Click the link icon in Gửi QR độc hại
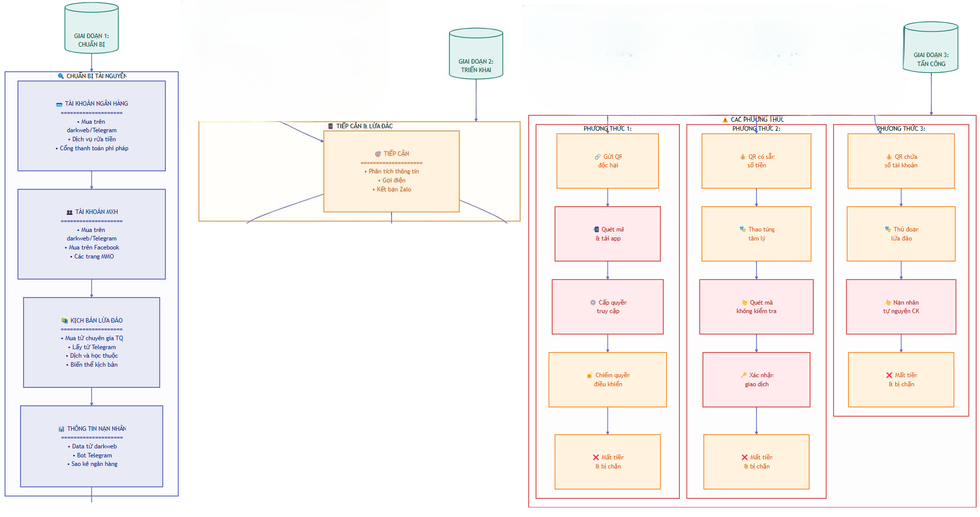980x517 pixels. [598, 157]
